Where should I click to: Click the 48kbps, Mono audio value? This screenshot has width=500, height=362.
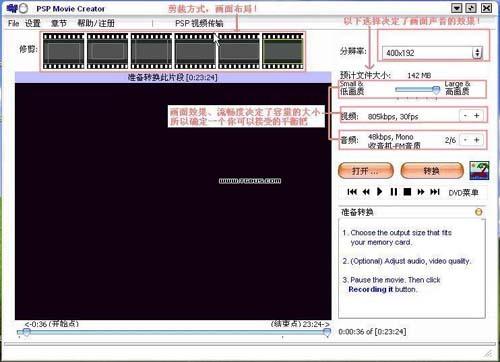[391, 137]
